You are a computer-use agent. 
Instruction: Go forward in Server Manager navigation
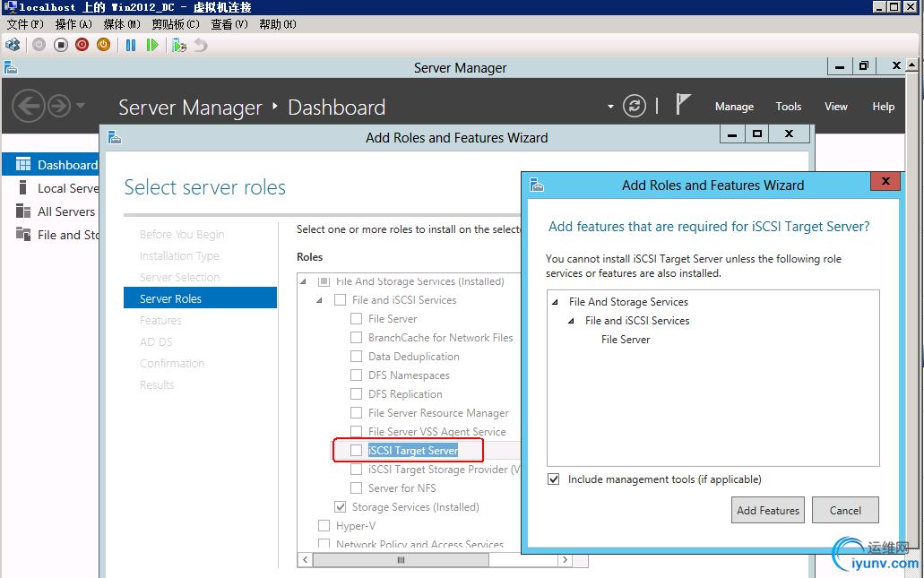click(x=59, y=106)
